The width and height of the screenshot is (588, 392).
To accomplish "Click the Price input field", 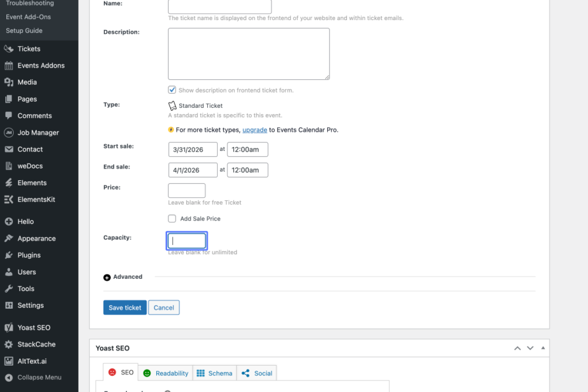I will coord(187,191).
